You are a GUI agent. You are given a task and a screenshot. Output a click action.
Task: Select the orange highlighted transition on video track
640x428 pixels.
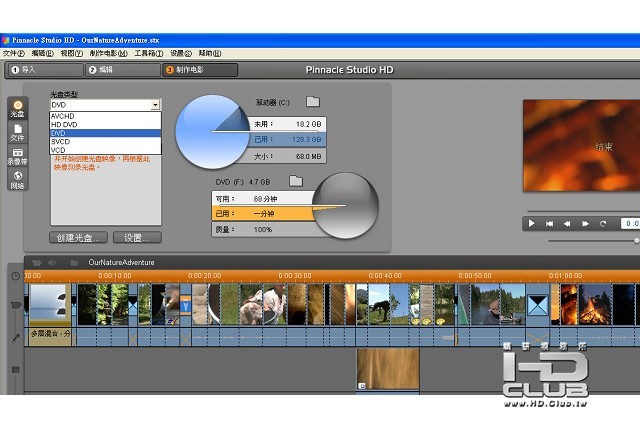coord(185,305)
